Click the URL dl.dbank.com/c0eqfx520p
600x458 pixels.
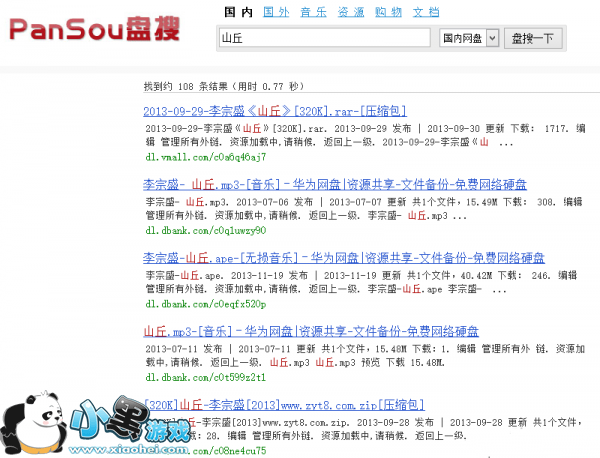[206, 304]
